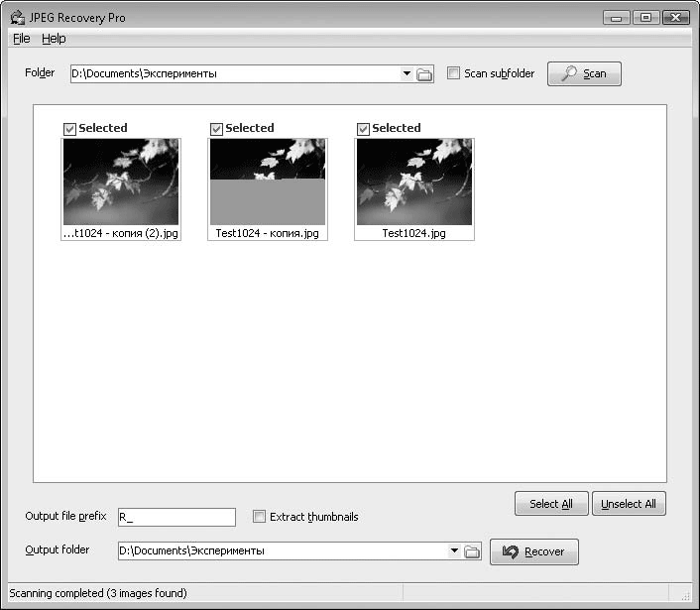
Task: Click the JPEG Recovery Pro title bar icon
Action: [16, 18]
